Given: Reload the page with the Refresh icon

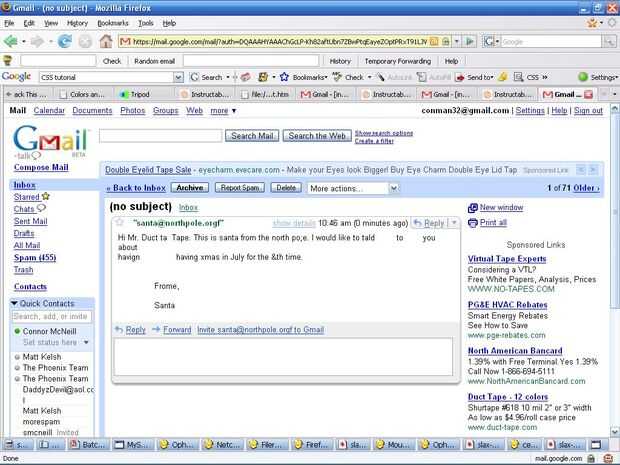Looking at the screenshot, I should 64,41.
